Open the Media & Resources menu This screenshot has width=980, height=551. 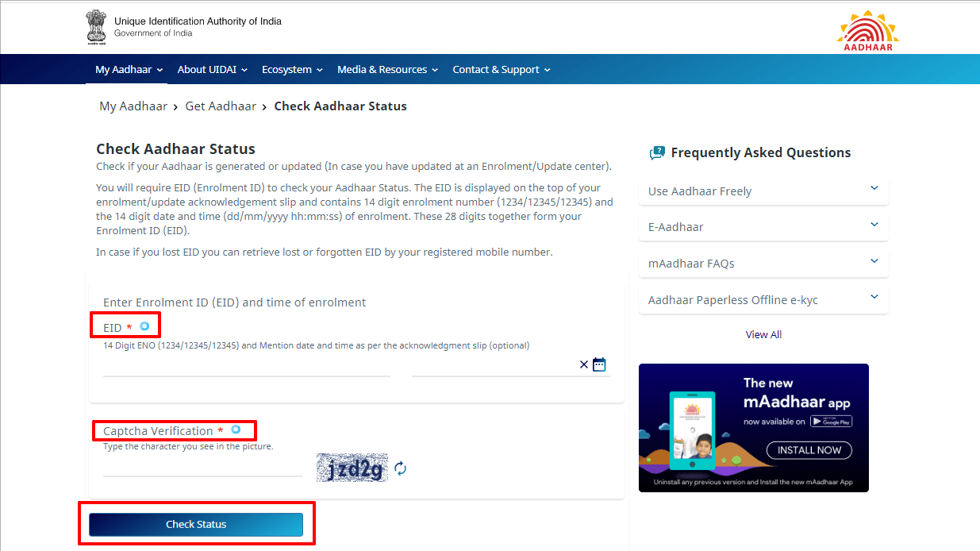pos(388,70)
